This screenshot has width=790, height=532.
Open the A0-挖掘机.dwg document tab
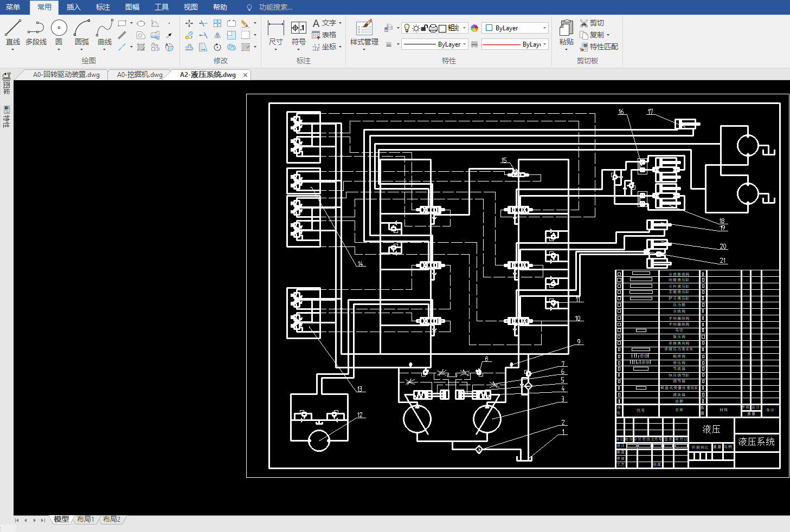[x=139, y=75]
